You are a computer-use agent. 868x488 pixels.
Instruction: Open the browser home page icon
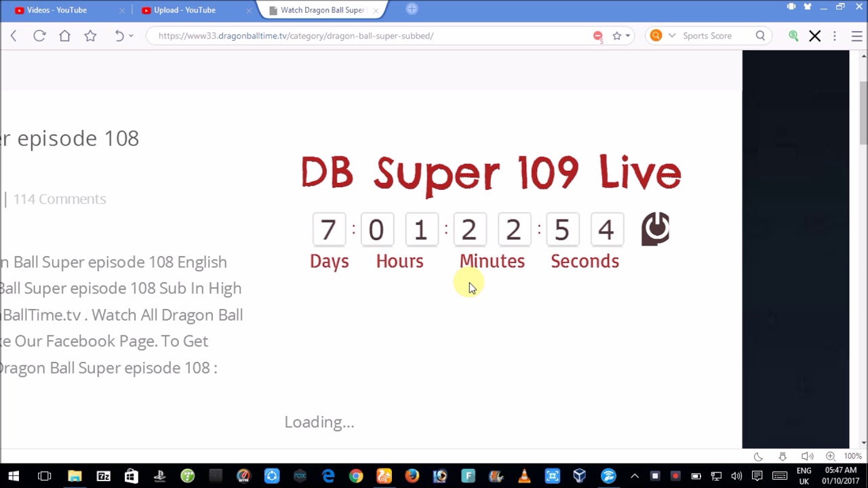pos(64,36)
